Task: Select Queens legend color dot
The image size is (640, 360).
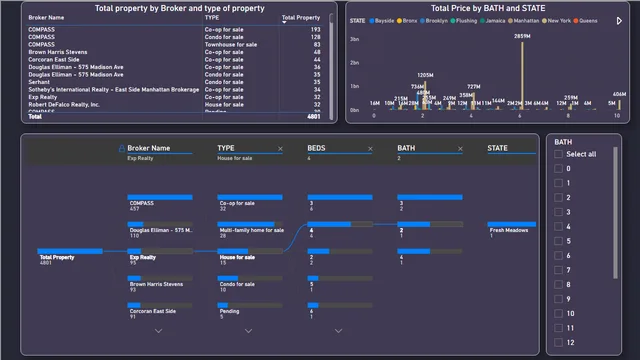Action: 576,21
